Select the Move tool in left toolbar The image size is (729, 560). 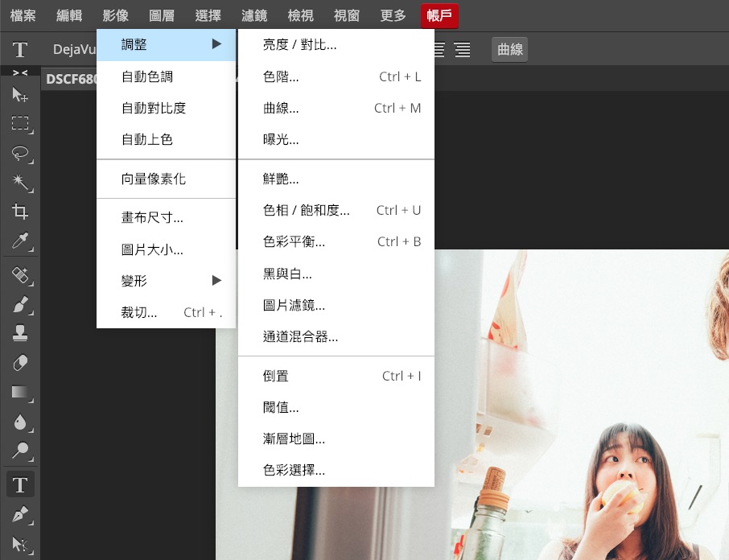point(19,94)
